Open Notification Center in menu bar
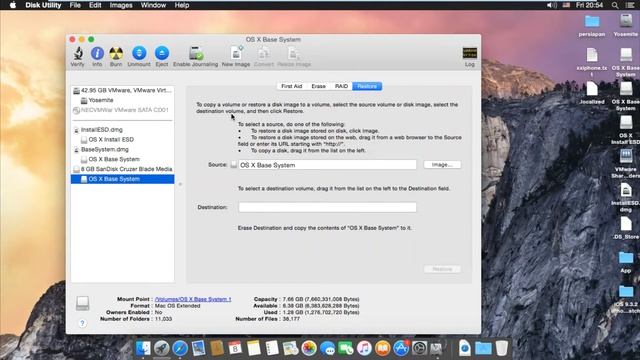The image size is (640, 360). tap(630, 5)
